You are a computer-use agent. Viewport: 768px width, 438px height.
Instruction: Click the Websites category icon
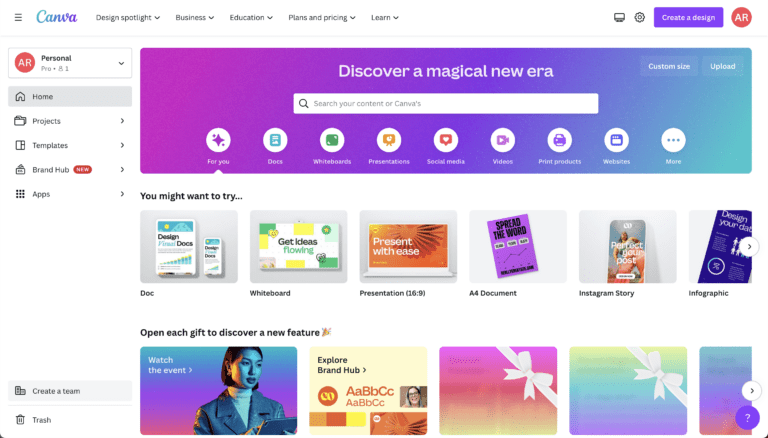click(x=616, y=140)
